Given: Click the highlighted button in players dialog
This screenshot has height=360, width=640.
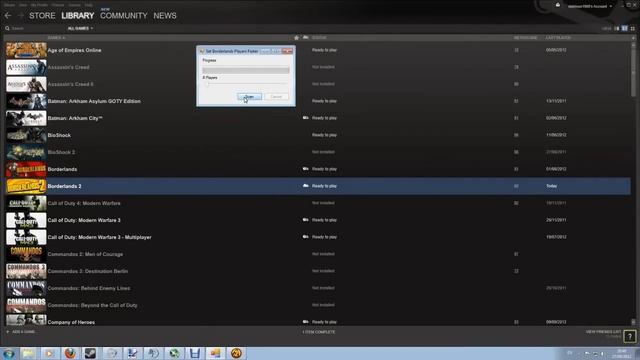Looking at the screenshot, I should tap(249, 97).
